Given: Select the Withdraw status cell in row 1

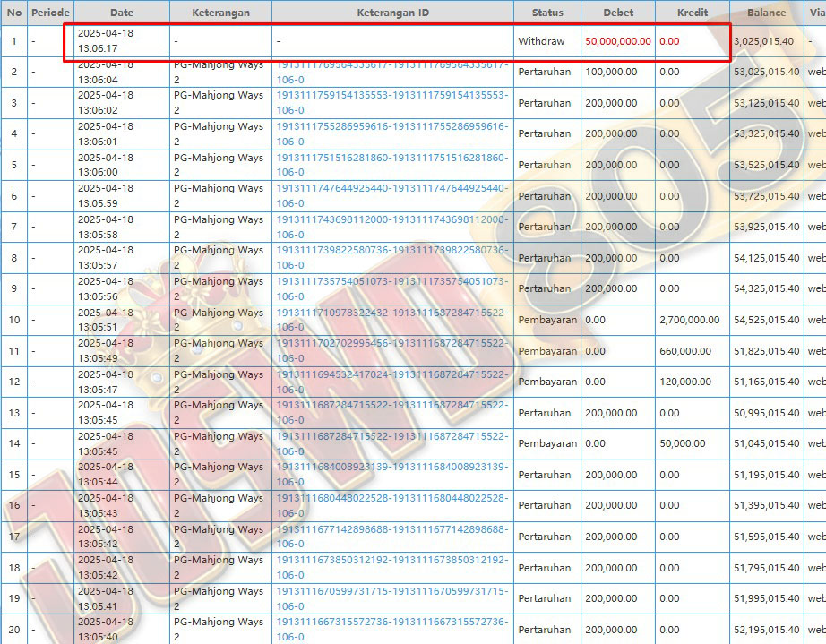Looking at the screenshot, I should 540,41.
